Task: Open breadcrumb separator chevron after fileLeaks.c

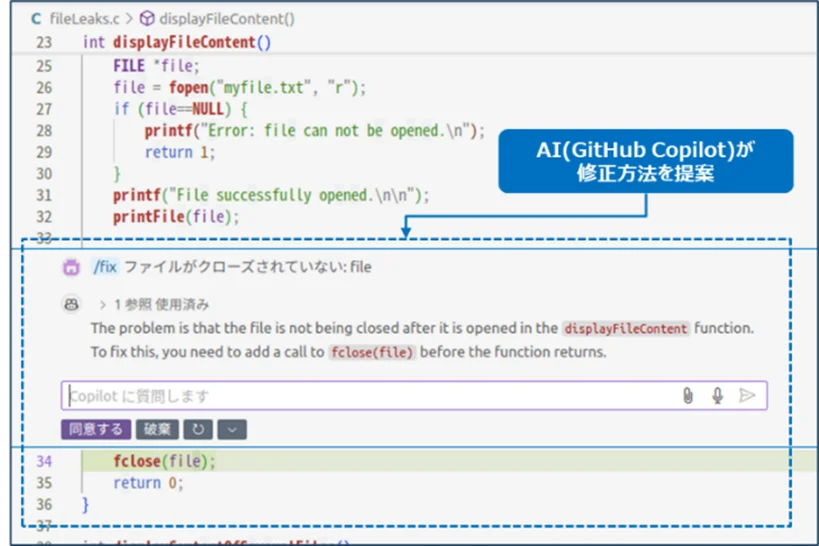Action: click(x=130, y=19)
